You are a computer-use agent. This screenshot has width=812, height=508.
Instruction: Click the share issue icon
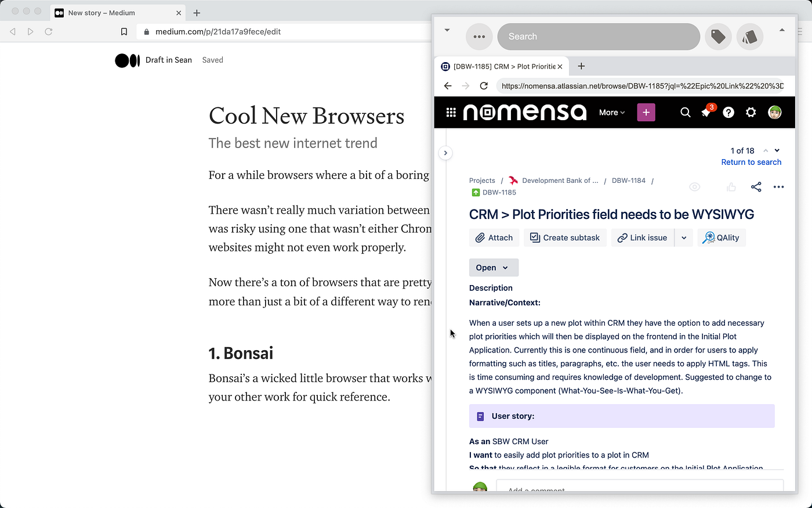[756, 187]
